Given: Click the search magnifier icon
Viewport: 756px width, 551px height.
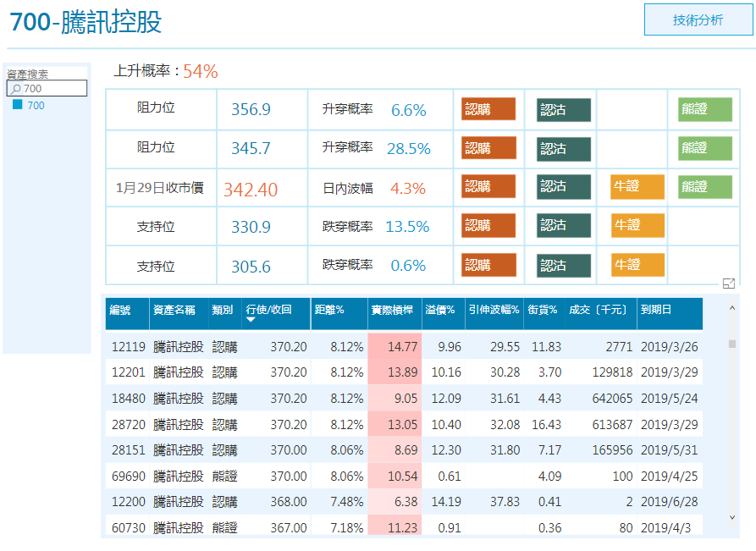Looking at the screenshot, I should tap(16, 89).
